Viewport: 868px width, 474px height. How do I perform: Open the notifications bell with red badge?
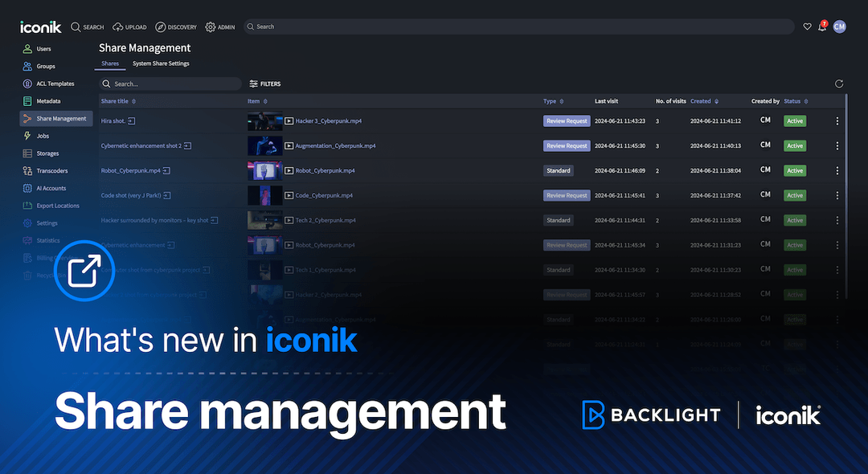click(821, 27)
